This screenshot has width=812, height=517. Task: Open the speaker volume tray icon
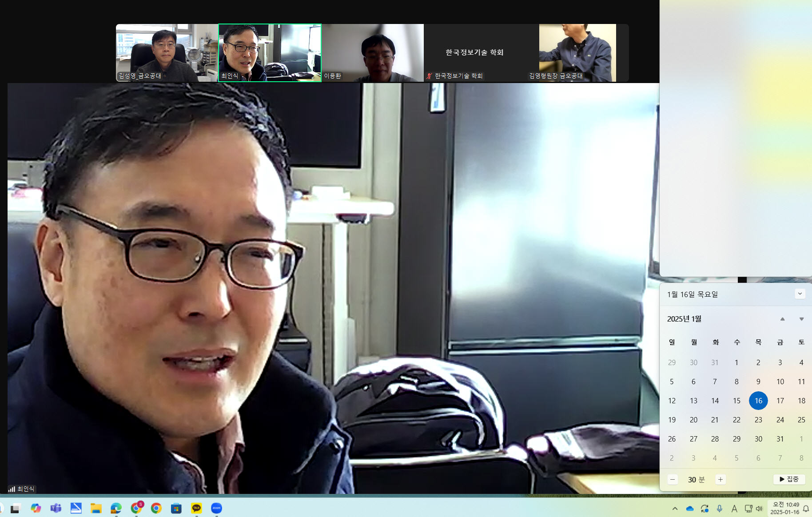click(x=759, y=509)
